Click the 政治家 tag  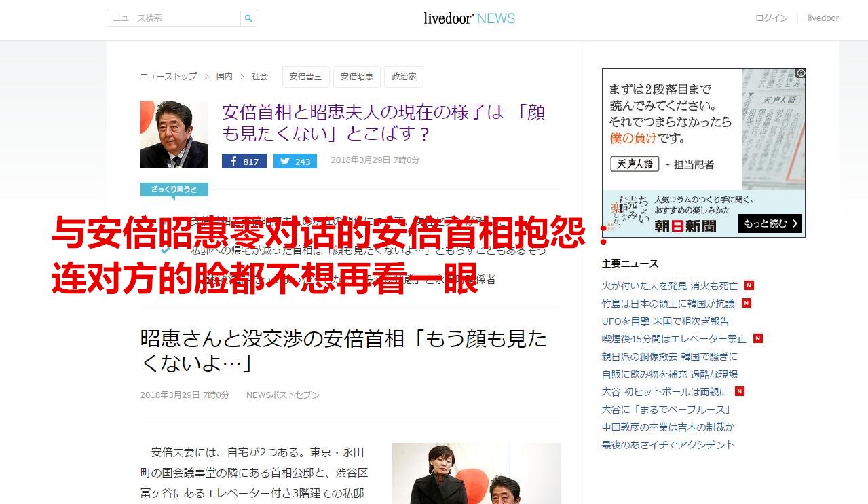(404, 77)
